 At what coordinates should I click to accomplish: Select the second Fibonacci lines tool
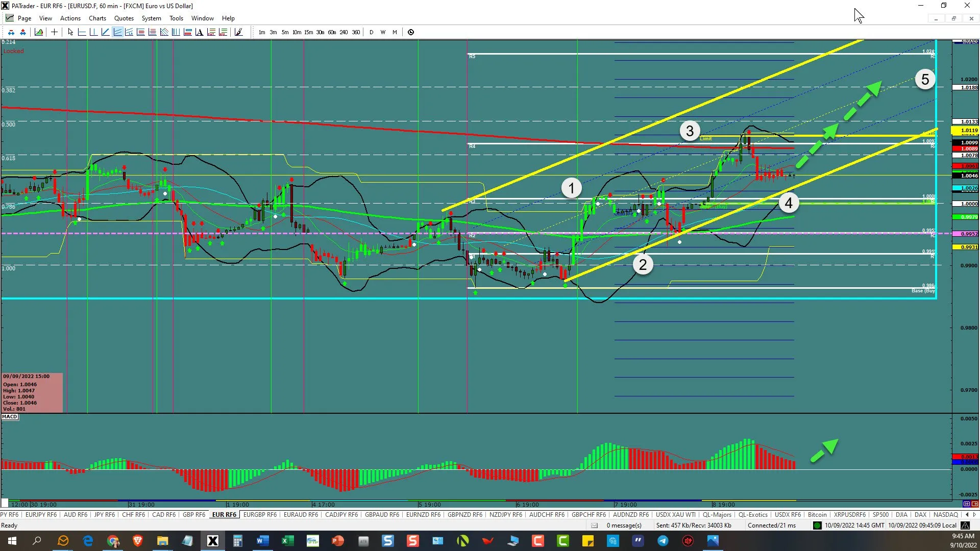(x=153, y=32)
